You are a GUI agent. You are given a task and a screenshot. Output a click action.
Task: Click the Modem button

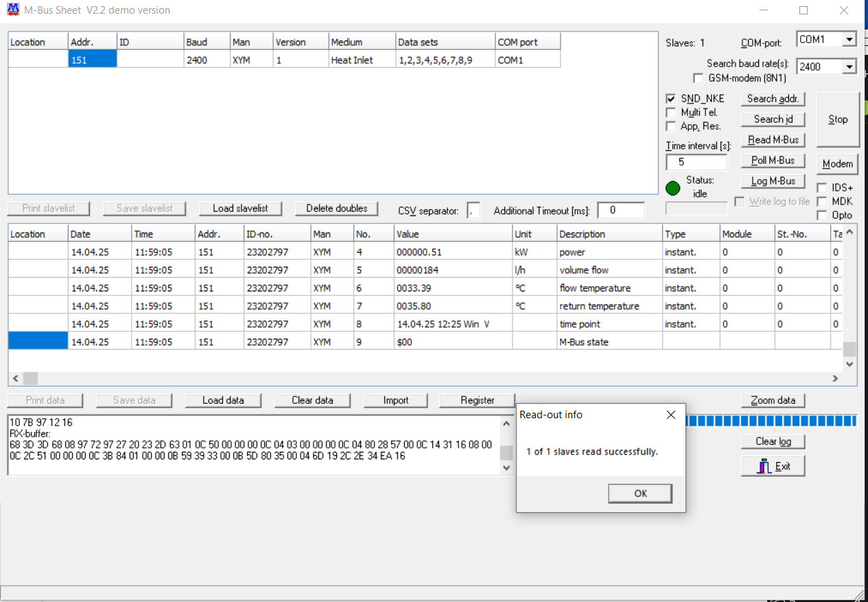pos(838,164)
